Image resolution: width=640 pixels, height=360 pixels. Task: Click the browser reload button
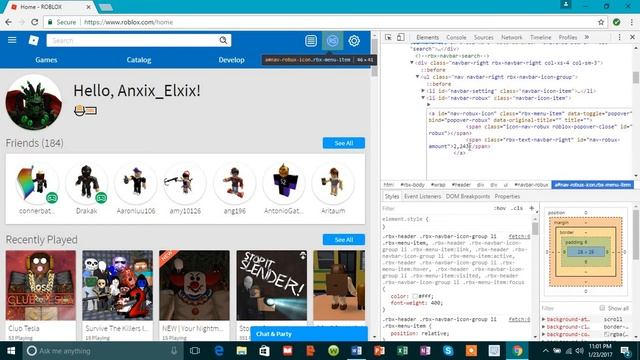(34, 22)
